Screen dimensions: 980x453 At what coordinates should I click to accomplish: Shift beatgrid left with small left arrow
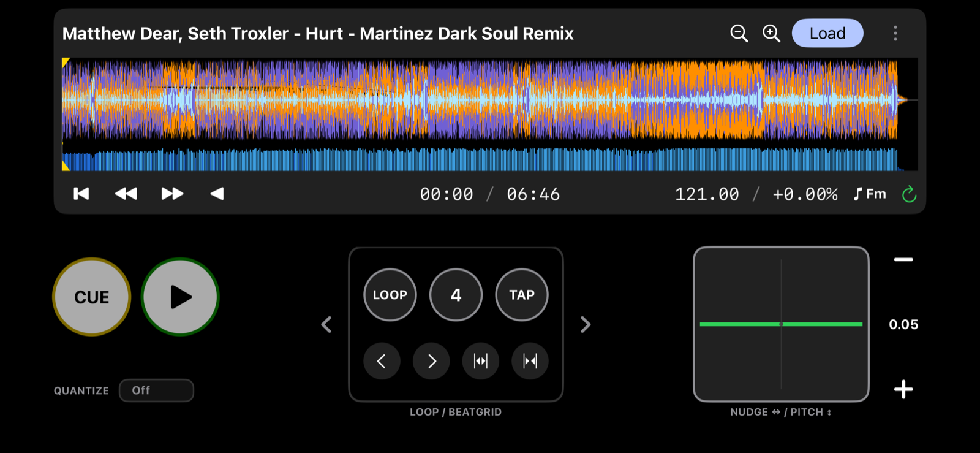[382, 361]
